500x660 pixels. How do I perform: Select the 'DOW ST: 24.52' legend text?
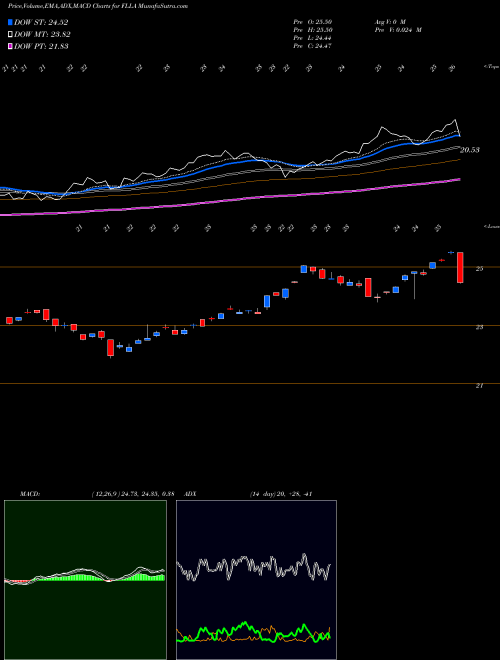coord(41,22)
